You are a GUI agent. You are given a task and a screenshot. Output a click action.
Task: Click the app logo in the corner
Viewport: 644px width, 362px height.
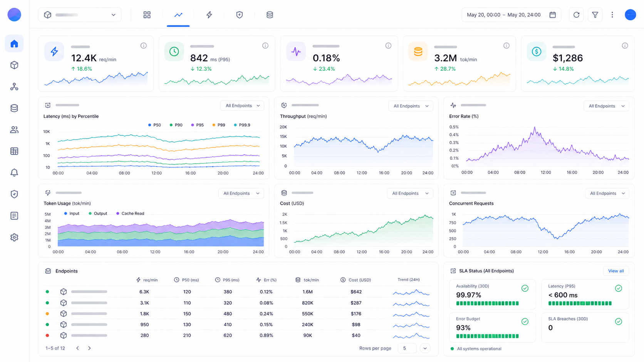pos(14,15)
